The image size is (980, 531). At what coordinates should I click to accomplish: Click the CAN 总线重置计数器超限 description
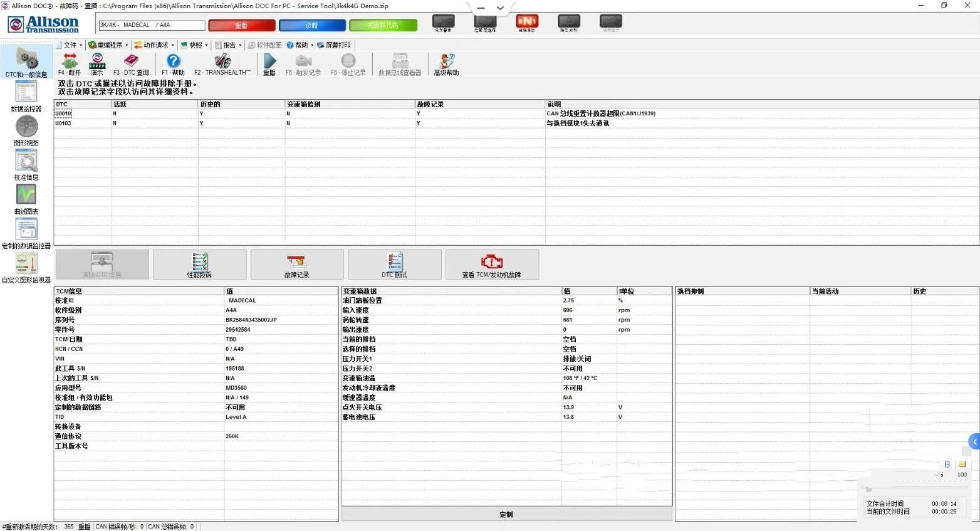601,113
